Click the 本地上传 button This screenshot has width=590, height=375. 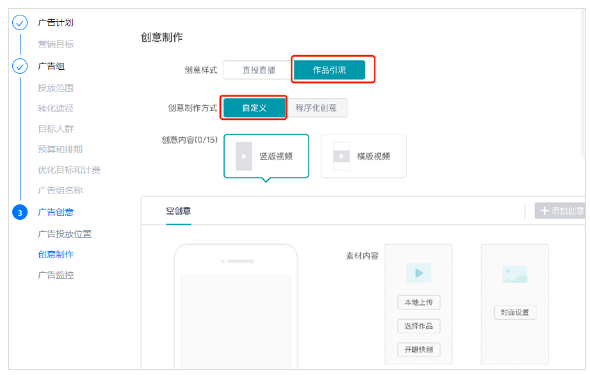(x=418, y=302)
